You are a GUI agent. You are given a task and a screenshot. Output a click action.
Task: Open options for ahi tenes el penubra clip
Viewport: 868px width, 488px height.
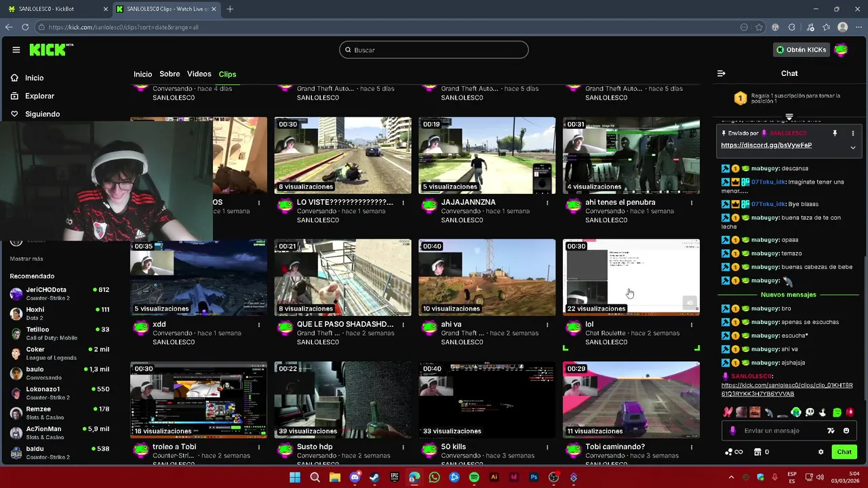coord(692,203)
